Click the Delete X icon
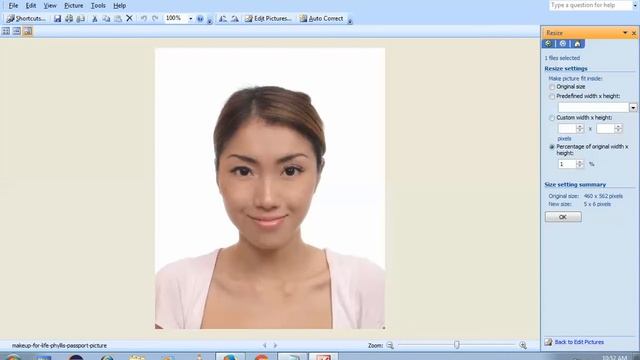Image resolution: width=640 pixels, height=360 pixels. (129, 18)
